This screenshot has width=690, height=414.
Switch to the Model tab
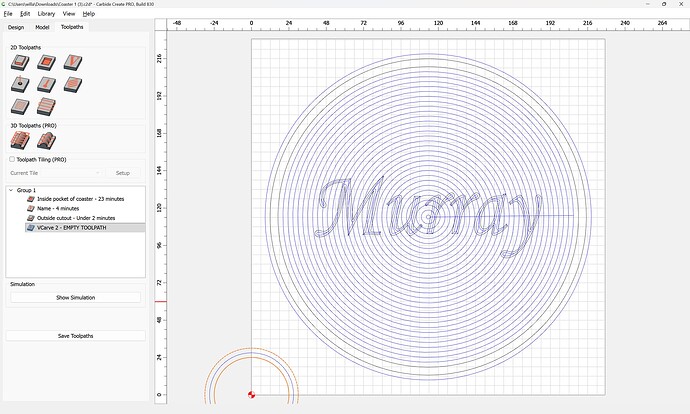pyautogui.click(x=42, y=27)
